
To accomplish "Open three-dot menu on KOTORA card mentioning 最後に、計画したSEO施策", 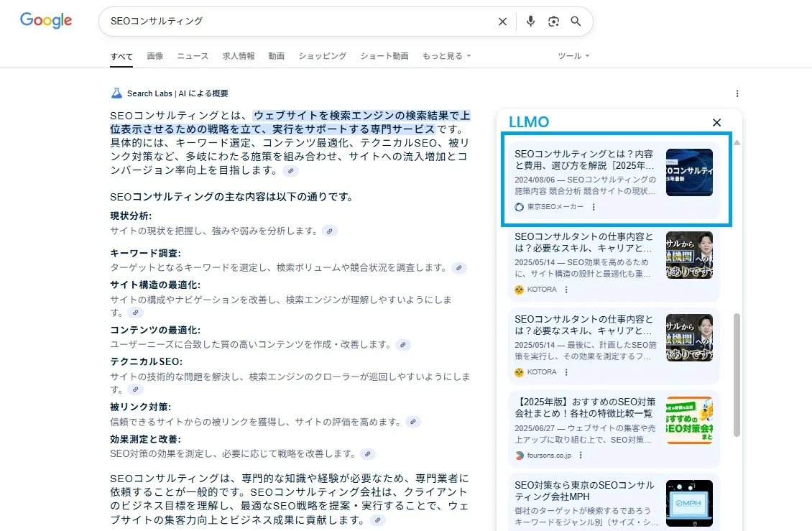I will [x=566, y=372].
